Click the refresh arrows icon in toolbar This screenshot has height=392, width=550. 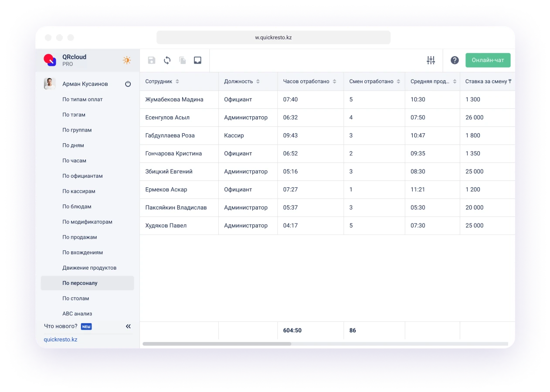167,61
